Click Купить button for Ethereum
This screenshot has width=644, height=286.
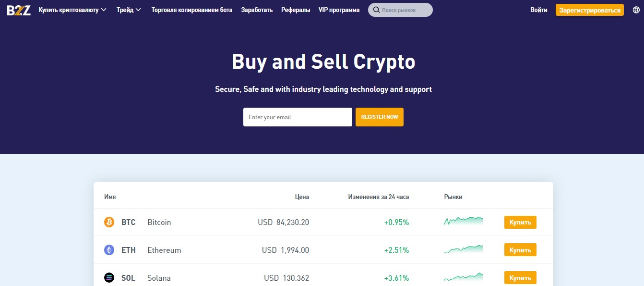pos(520,250)
